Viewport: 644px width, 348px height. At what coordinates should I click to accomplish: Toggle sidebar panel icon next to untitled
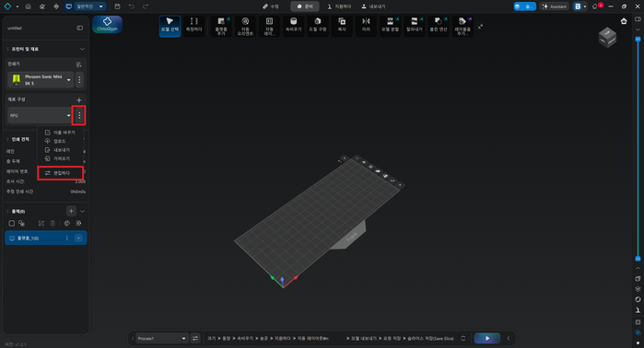point(79,28)
